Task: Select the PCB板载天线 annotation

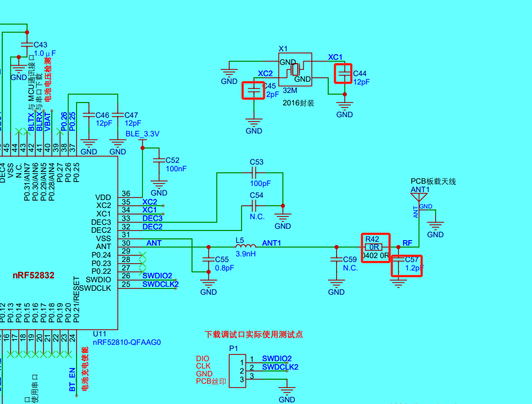Action: pyautogui.click(x=433, y=181)
